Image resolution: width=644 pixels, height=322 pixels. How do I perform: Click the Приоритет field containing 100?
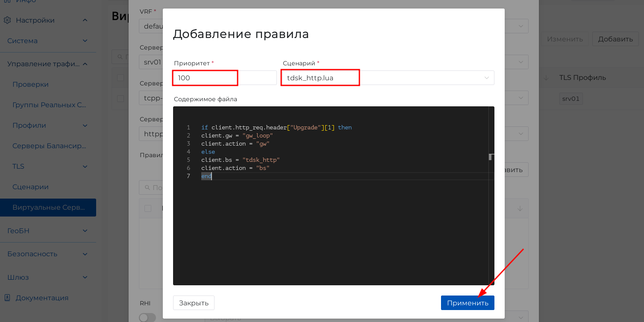click(225, 78)
